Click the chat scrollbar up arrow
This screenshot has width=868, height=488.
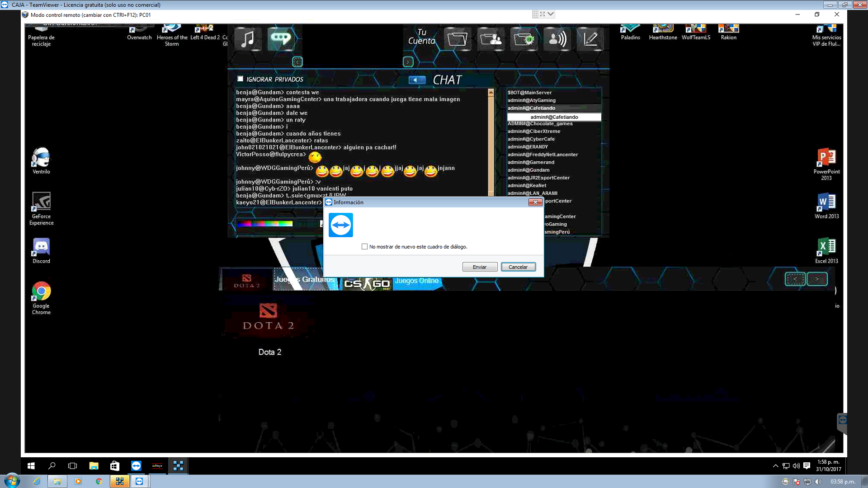(491, 92)
